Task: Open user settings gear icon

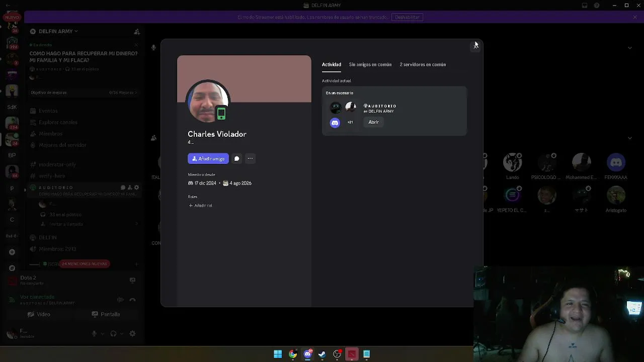Action: click(133, 334)
